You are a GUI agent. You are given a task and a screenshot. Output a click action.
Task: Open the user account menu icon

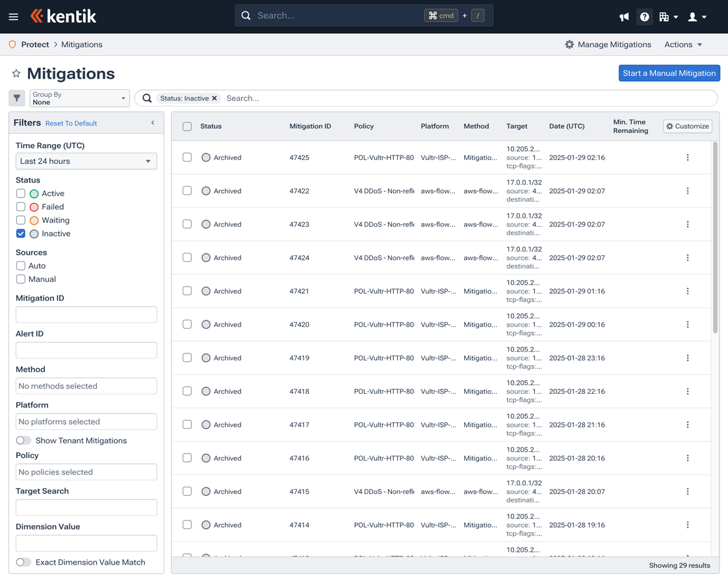[693, 16]
